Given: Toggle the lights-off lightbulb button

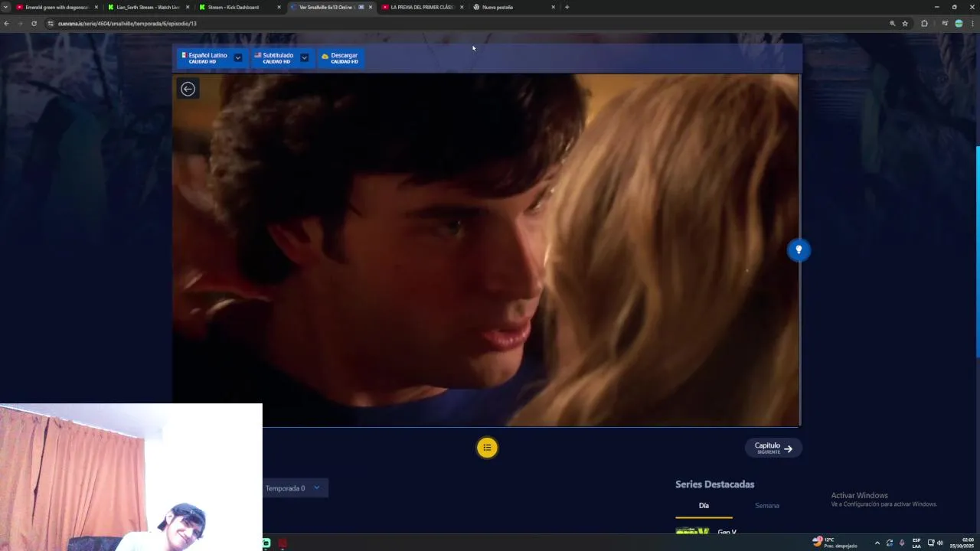Looking at the screenshot, I should tap(799, 249).
